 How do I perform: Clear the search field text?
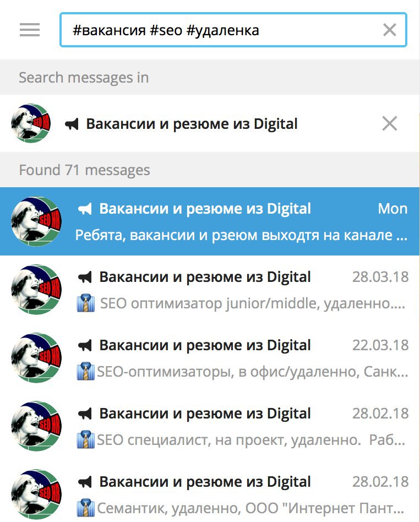[389, 30]
